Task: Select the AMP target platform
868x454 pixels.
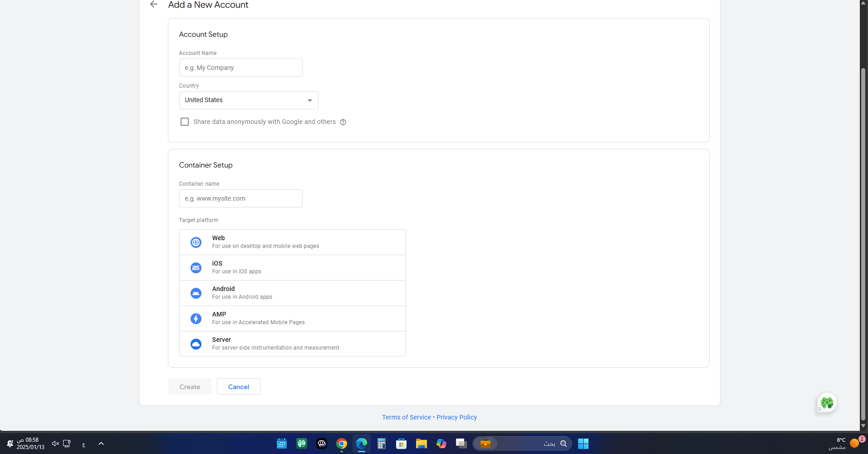Action: point(292,318)
